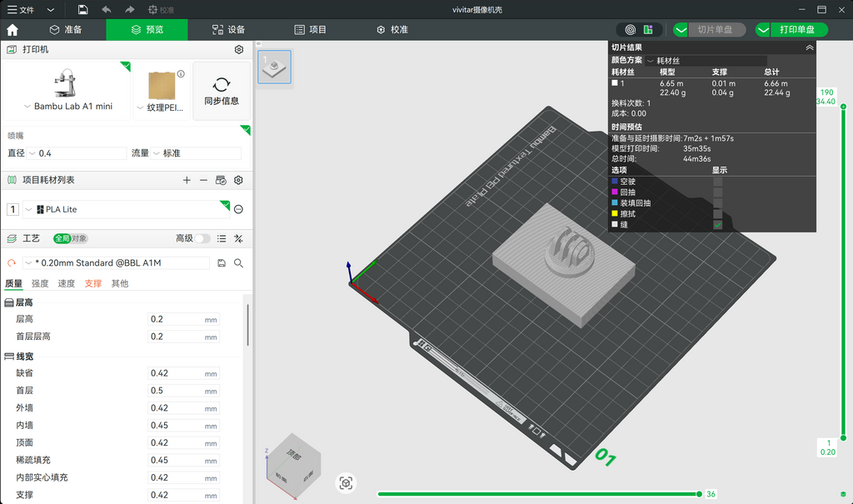Open the nozzle diameter 0.4 dropdown
Image resolution: width=853 pixels, height=504 pixels.
pos(77,153)
